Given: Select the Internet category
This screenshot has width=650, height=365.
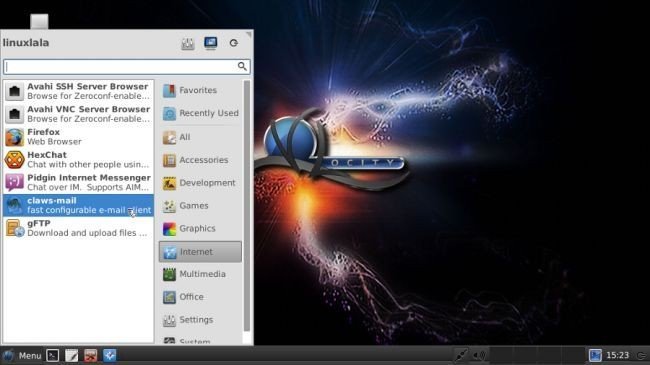Looking at the screenshot, I should coord(200,252).
